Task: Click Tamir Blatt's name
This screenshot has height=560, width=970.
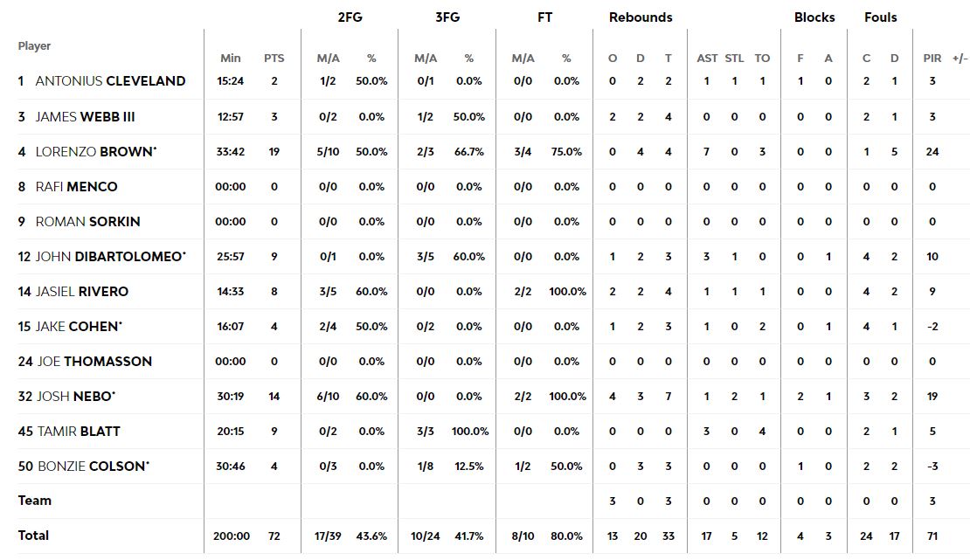Action: [x=78, y=431]
